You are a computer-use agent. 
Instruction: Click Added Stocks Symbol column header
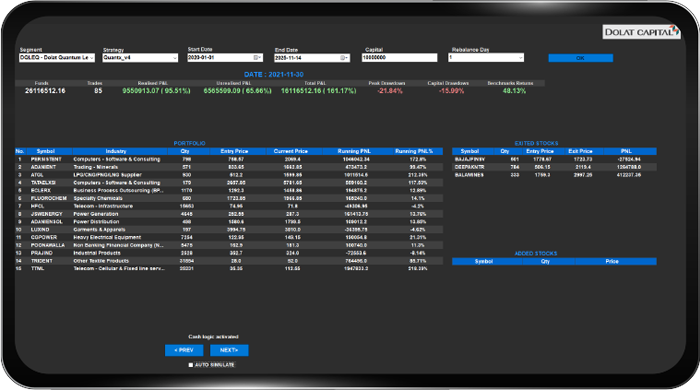click(484, 261)
